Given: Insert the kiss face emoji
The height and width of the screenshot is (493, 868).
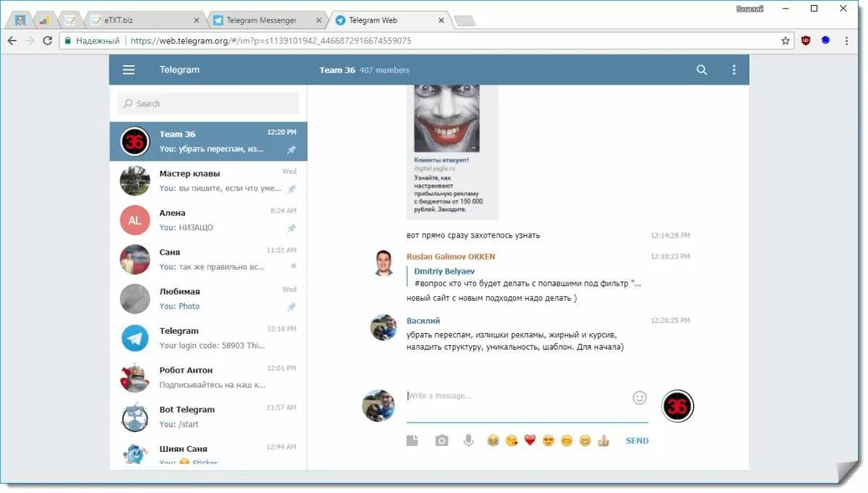Looking at the screenshot, I should (512, 440).
